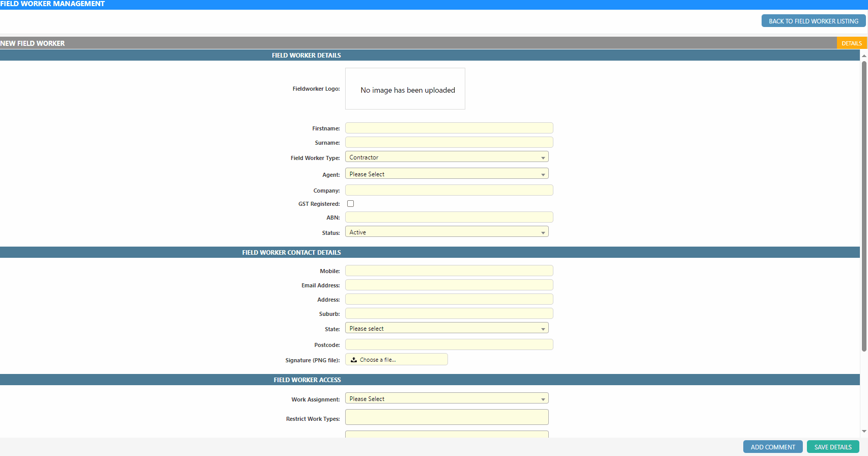Click the vertical scrollbar thumb

click(x=864, y=206)
